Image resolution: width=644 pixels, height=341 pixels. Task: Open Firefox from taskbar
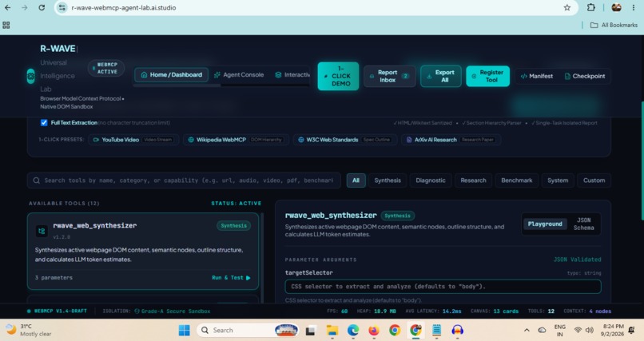[374, 330]
